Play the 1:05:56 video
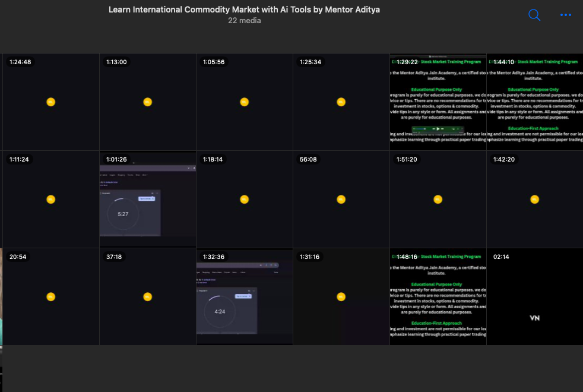583x392 pixels. [x=244, y=102]
